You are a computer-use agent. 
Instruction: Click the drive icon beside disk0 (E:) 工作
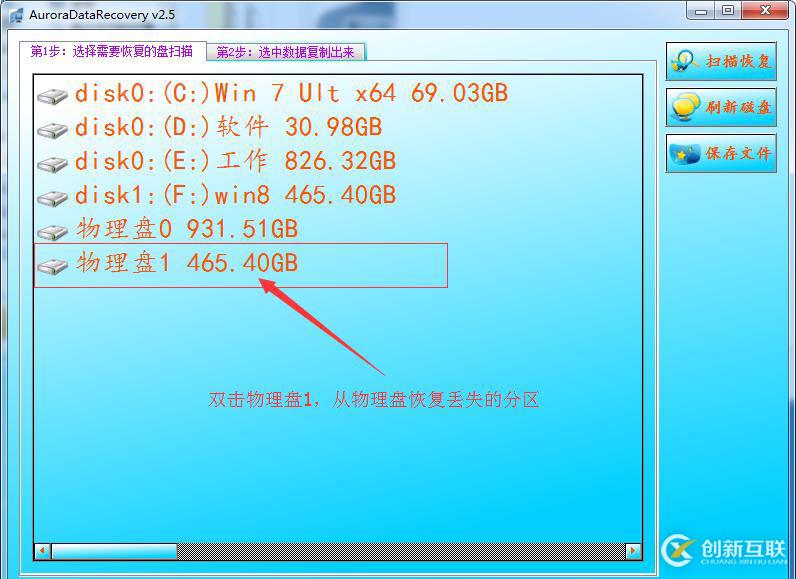coord(52,163)
